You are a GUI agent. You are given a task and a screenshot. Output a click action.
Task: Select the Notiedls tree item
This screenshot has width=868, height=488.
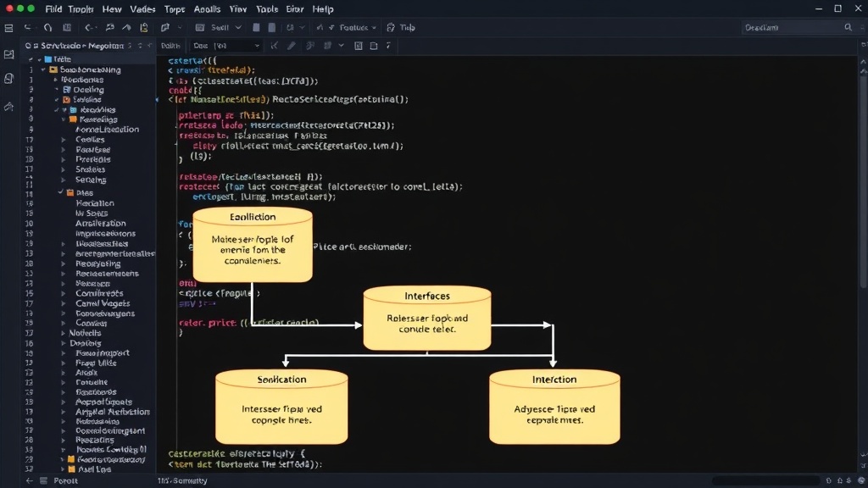86,333
